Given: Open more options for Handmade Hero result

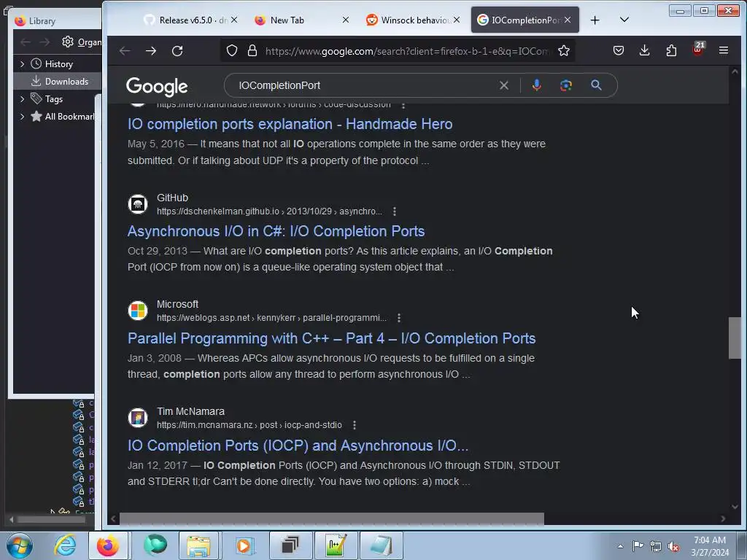Looking at the screenshot, I should point(403,104).
